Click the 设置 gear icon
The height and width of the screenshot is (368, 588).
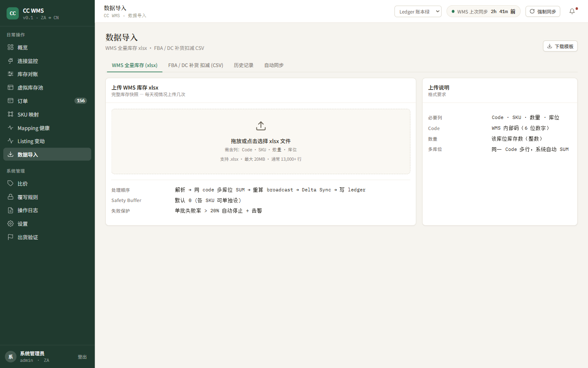click(x=11, y=224)
